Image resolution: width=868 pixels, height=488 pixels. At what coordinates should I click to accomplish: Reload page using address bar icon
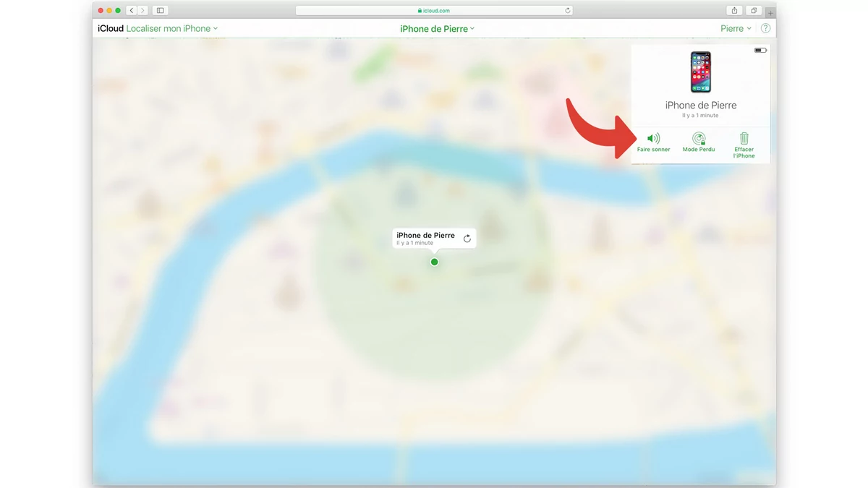tap(568, 10)
